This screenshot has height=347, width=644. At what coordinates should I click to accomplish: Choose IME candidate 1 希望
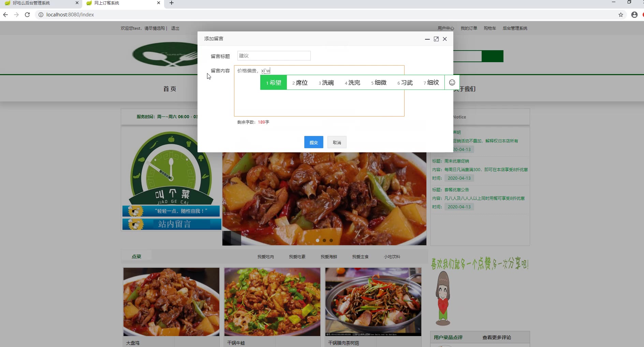click(274, 83)
